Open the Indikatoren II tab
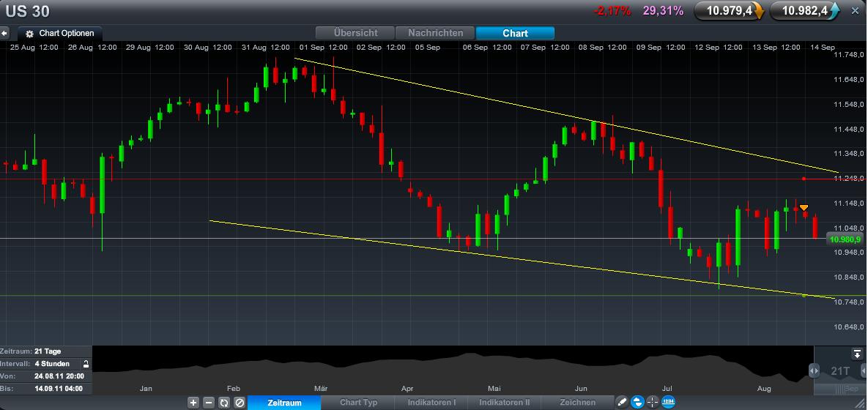Screen dimensions: 868x410 [504, 403]
